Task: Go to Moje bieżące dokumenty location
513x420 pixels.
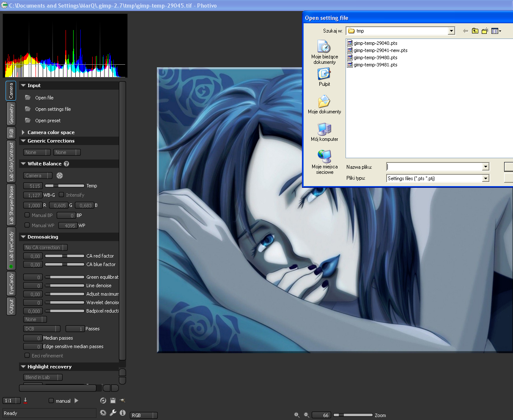Action: click(x=324, y=52)
